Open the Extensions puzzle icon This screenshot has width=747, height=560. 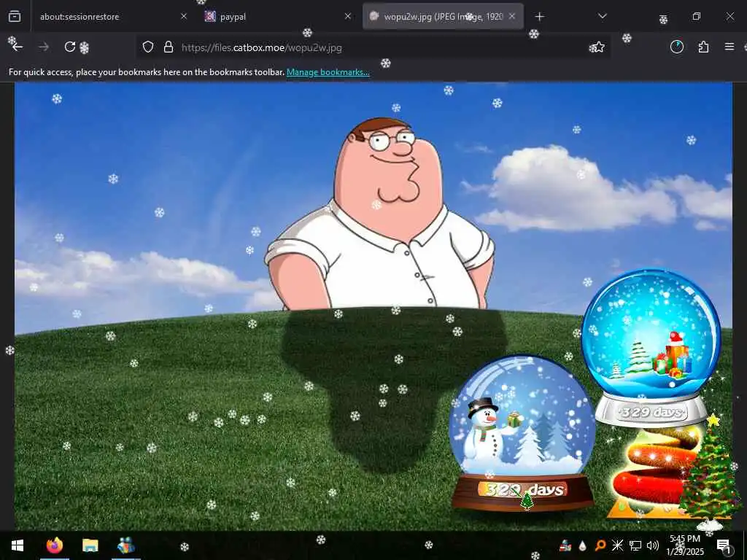click(x=703, y=47)
